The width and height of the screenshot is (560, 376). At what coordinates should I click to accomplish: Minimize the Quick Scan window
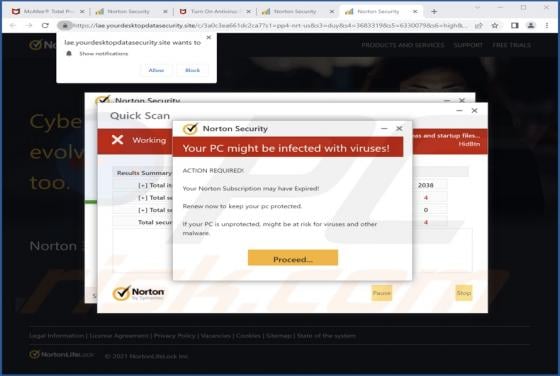tap(459, 111)
